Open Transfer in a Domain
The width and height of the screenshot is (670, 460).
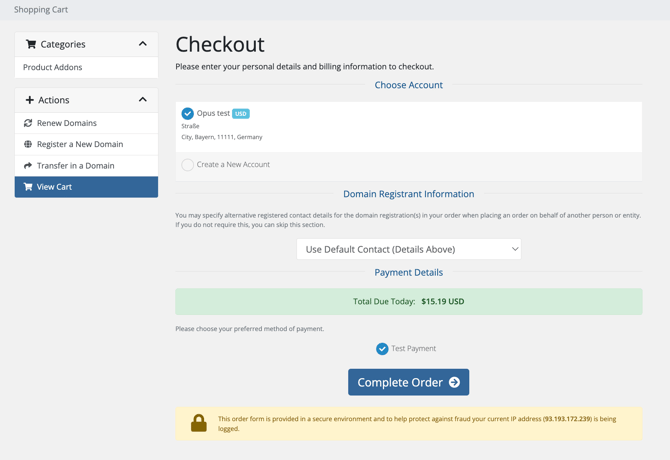coord(86,166)
